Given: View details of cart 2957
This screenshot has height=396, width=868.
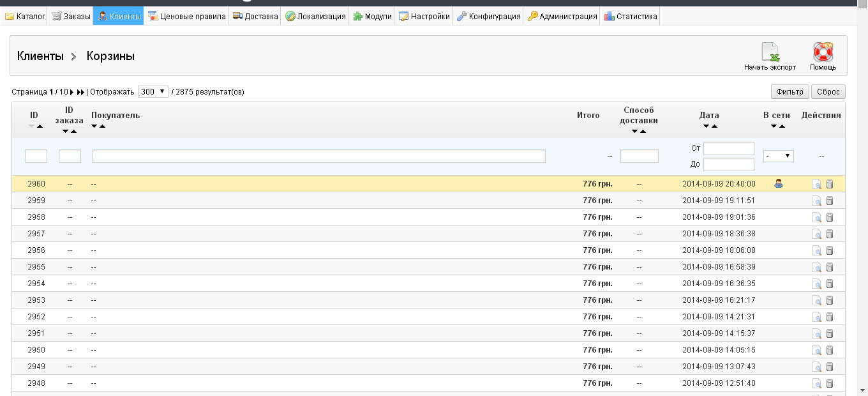Looking at the screenshot, I should tap(816, 234).
